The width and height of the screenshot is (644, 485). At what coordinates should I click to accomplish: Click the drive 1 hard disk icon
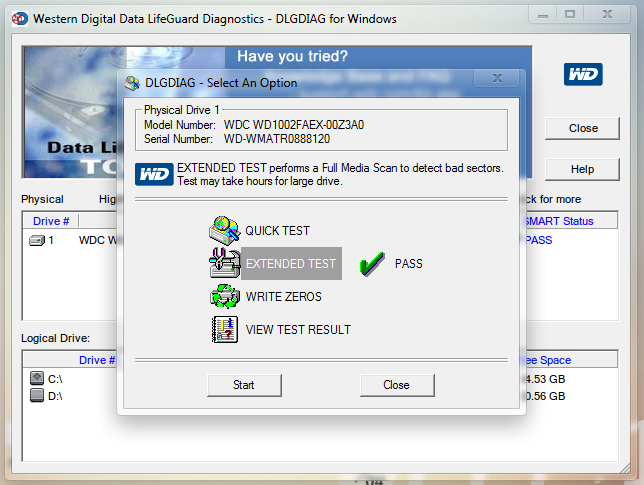click(x=37, y=240)
